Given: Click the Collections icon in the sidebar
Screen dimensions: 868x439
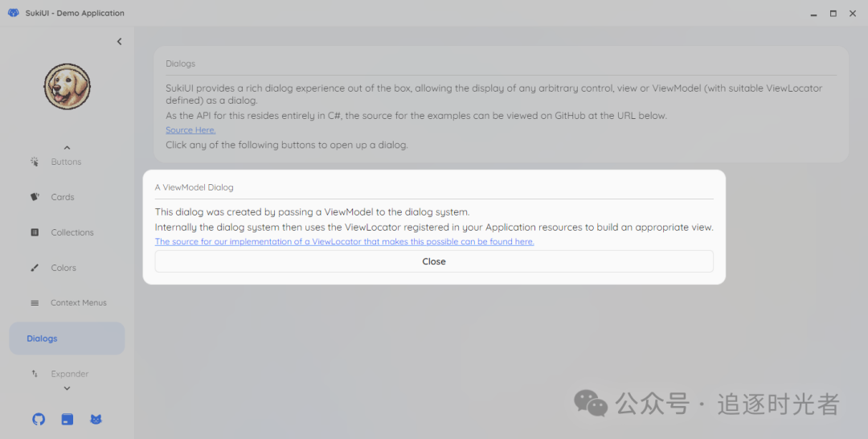Looking at the screenshot, I should (35, 232).
